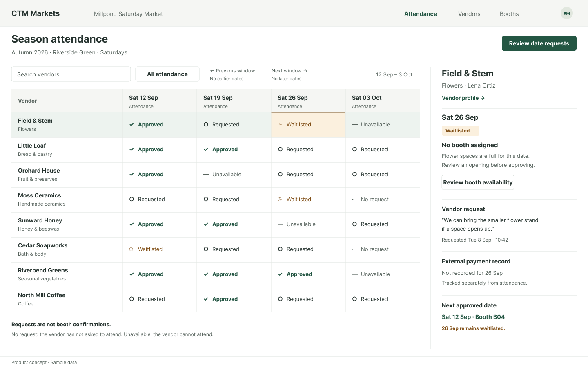Click Millpond Saturday Market name

[x=128, y=14]
